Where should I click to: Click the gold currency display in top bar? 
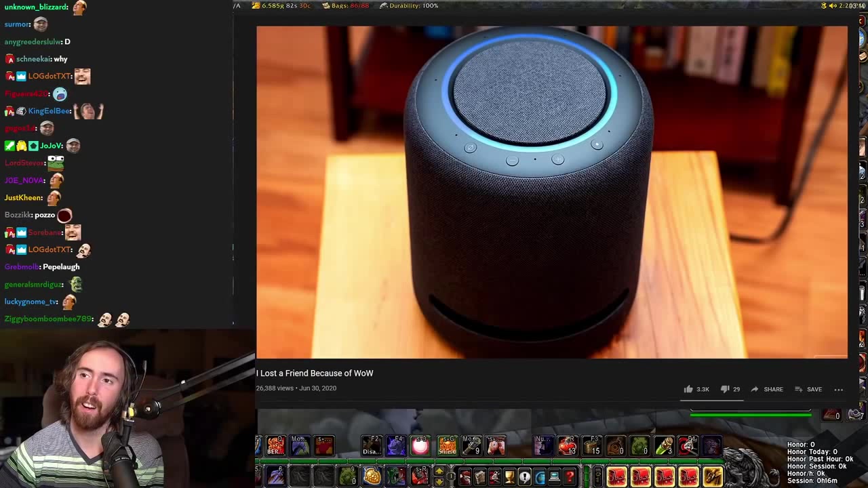(281, 5)
